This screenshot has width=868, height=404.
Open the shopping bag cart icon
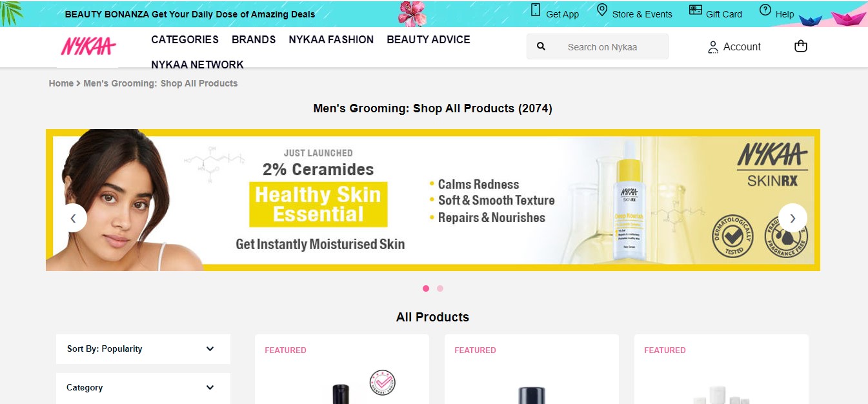coord(801,46)
